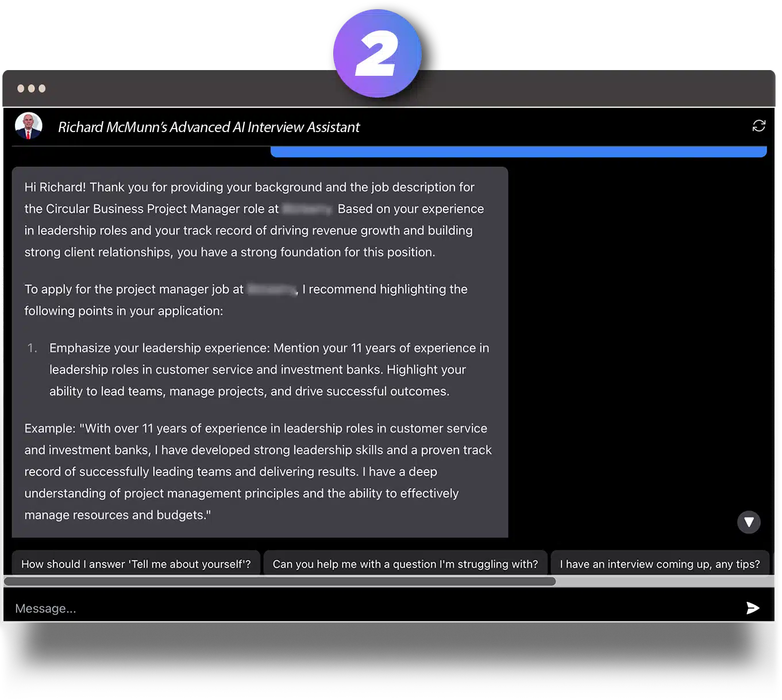Image resolution: width=782 pixels, height=700 pixels.
Task: Click the horizontal scrollbar thumb under suggestions
Action: pyautogui.click(x=279, y=581)
